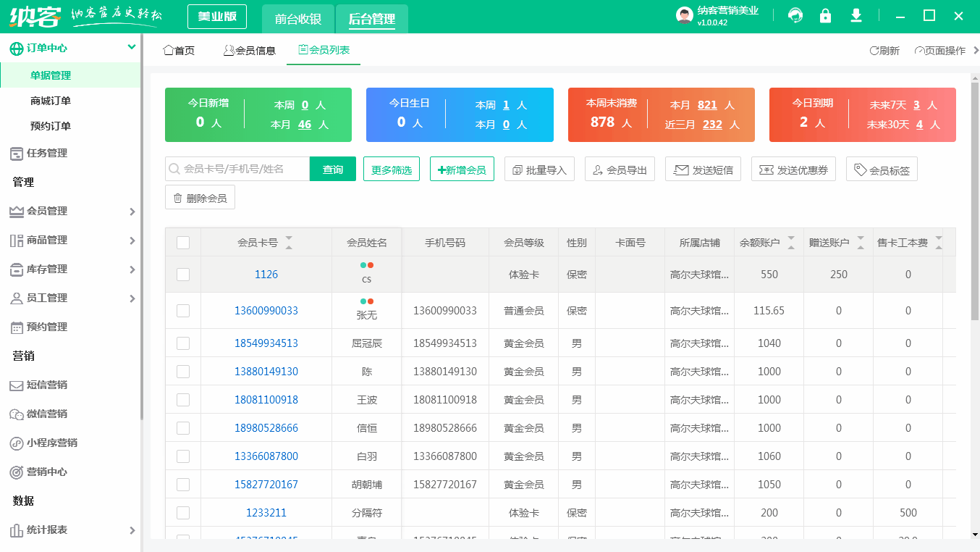Switch to the 首页 tab
The width and height of the screenshot is (980, 552).
pos(178,50)
